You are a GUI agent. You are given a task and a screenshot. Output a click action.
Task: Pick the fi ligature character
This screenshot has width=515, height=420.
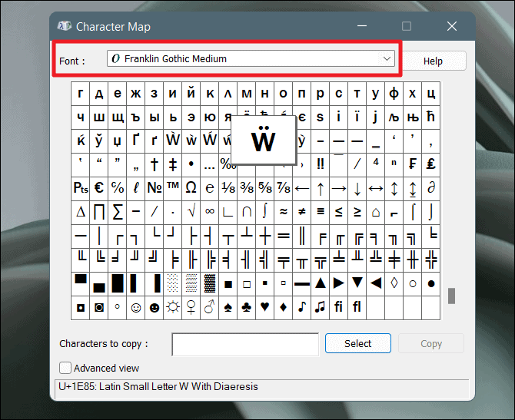(339, 307)
